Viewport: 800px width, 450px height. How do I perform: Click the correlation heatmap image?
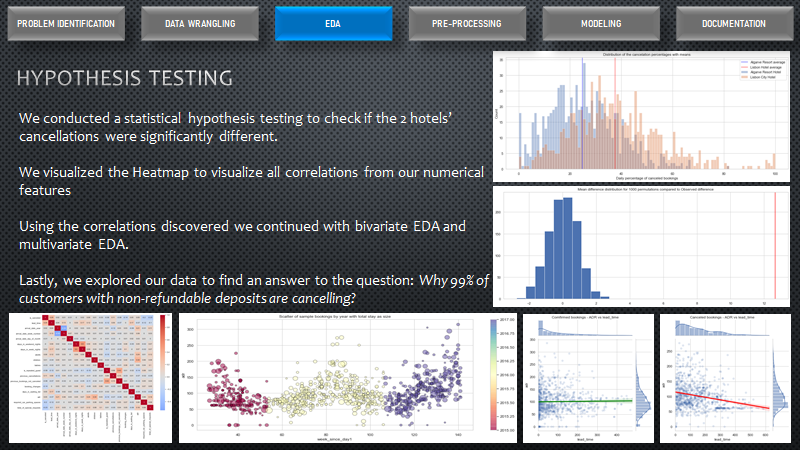point(90,378)
